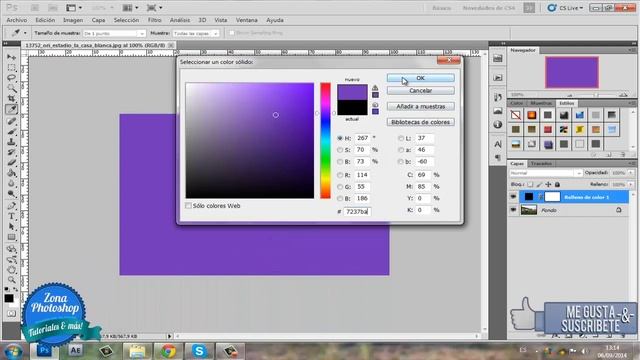Open the Filtro menu
Image resolution: width=640 pixels, height=360 pixels.
click(x=155, y=20)
